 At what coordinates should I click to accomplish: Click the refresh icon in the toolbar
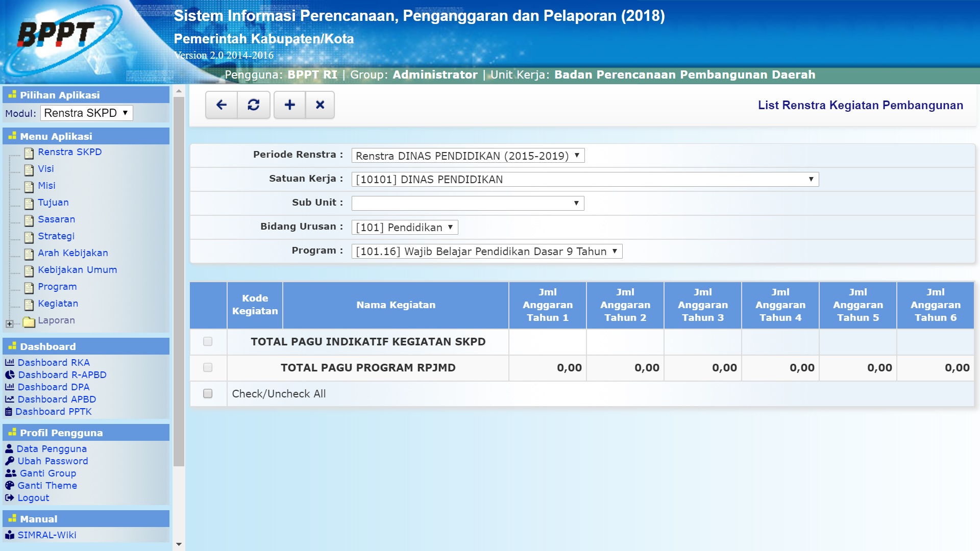click(x=254, y=105)
